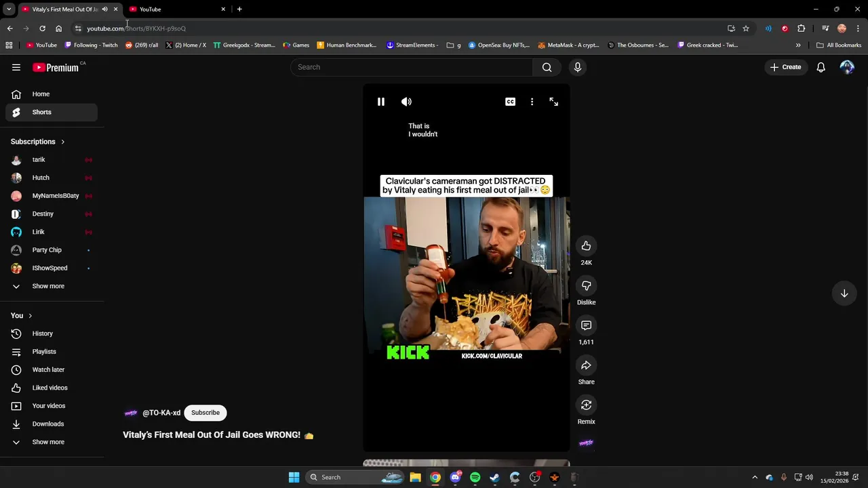Open the tab search dropdown arrow

tap(9, 9)
